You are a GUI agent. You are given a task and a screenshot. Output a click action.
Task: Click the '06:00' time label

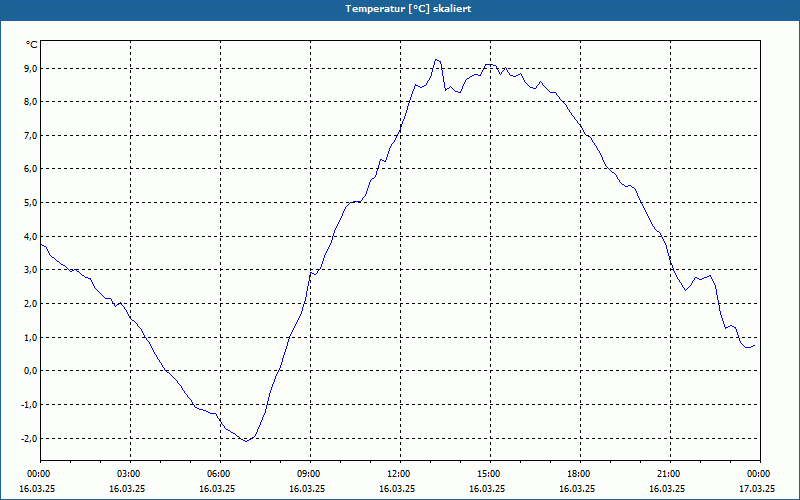220,474
